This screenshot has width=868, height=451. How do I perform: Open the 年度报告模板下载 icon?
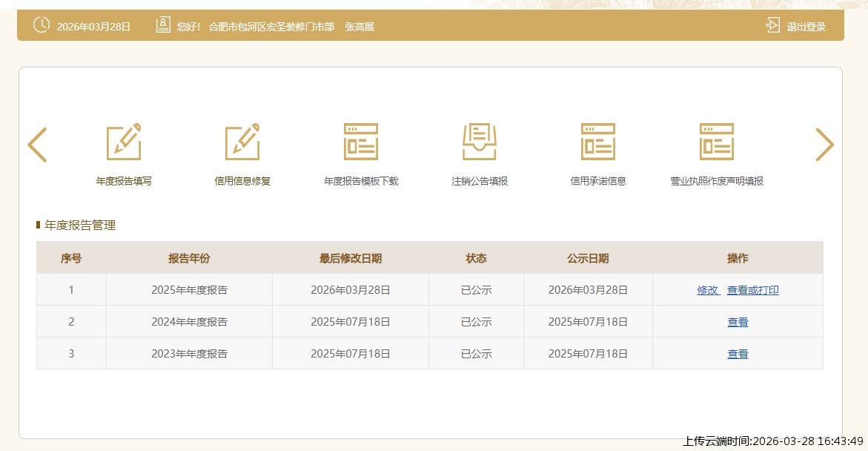[361, 142]
